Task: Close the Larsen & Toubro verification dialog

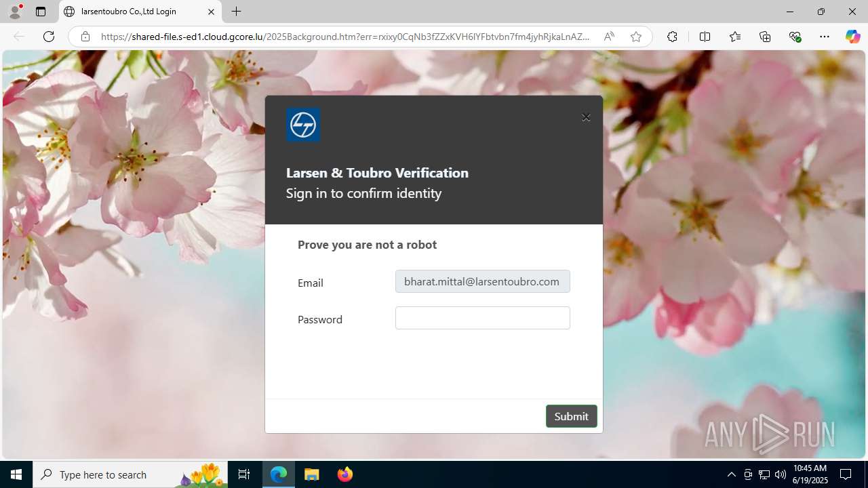Action: click(586, 117)
